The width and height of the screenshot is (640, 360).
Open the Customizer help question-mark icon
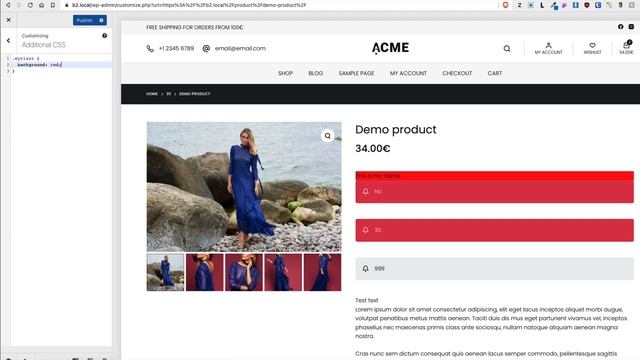[x=104, y=36]
